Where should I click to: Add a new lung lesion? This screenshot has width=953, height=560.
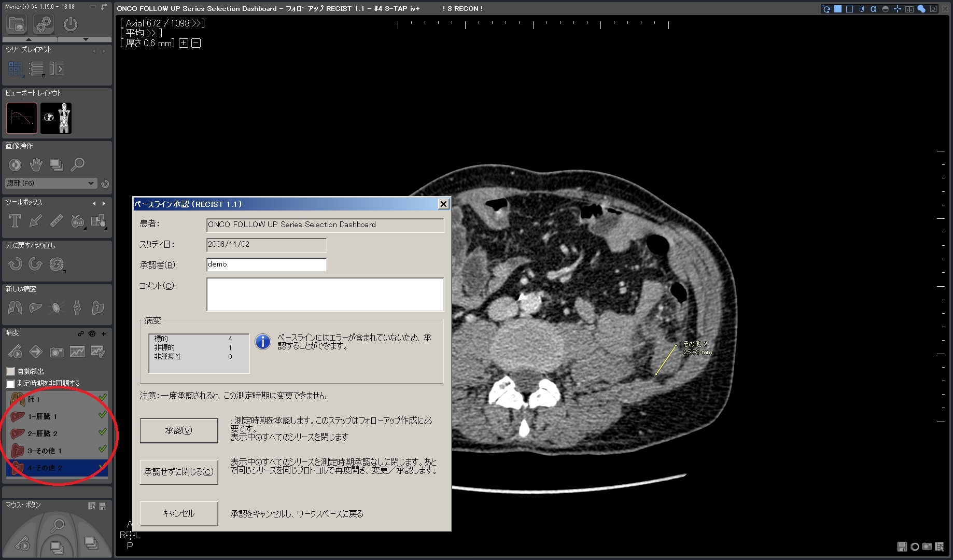click(x=15, y=308)
